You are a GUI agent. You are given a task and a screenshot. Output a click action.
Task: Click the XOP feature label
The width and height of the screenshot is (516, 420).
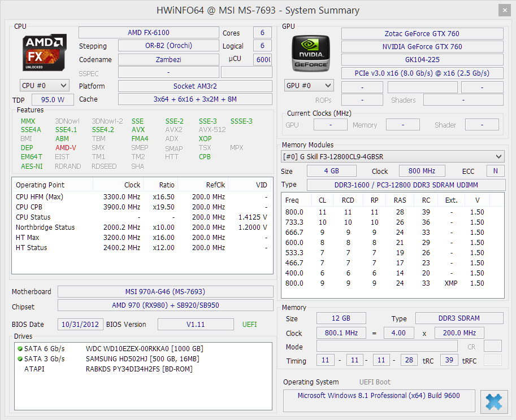pyautogui.click(x=205, y=139)
